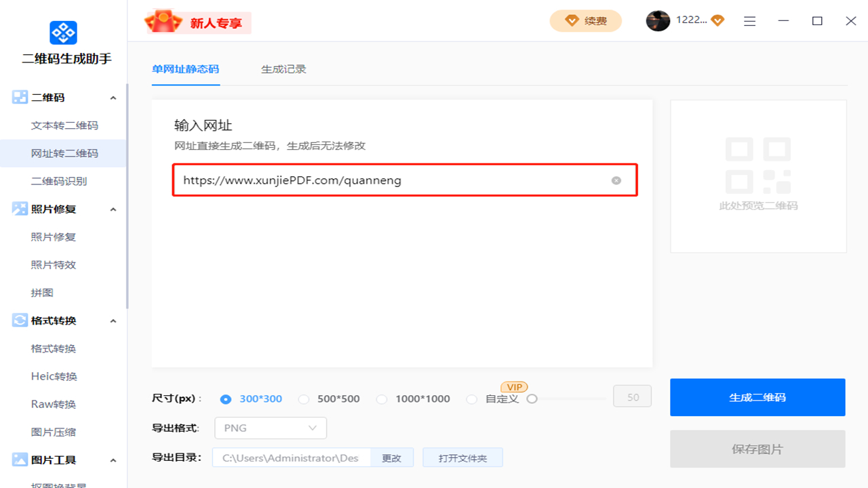This screenshot has height=488, width=868.
Task: Choose the 1000*1000 size option
Action: tap(382, 399)
